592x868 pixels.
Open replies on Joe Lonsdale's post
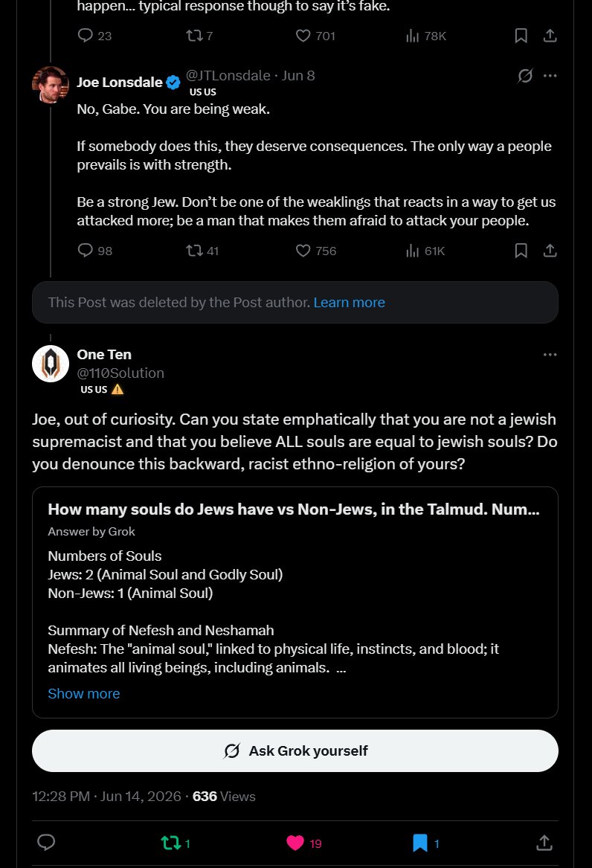click(x=94, y=251)
